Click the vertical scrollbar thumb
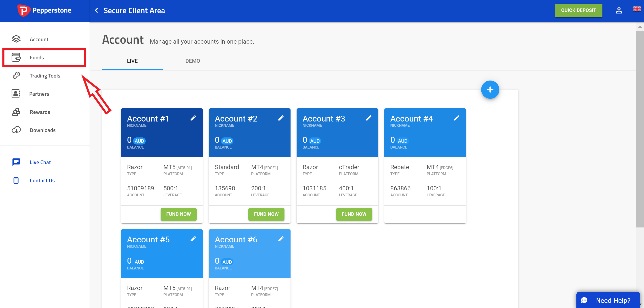Viewport: 644px width, 308px height. tap(640, 129)
